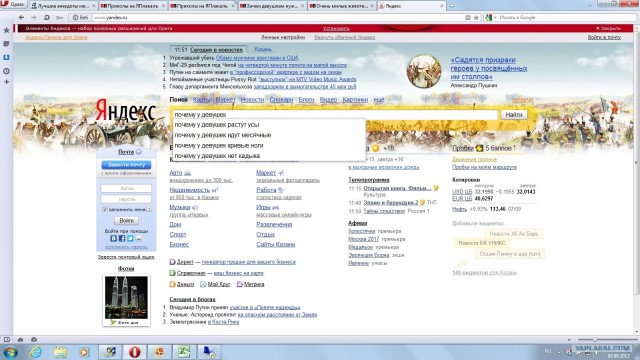Open the Opera icon in the taskbar
Screen dimensions: 640x360
tap(135, 352)
